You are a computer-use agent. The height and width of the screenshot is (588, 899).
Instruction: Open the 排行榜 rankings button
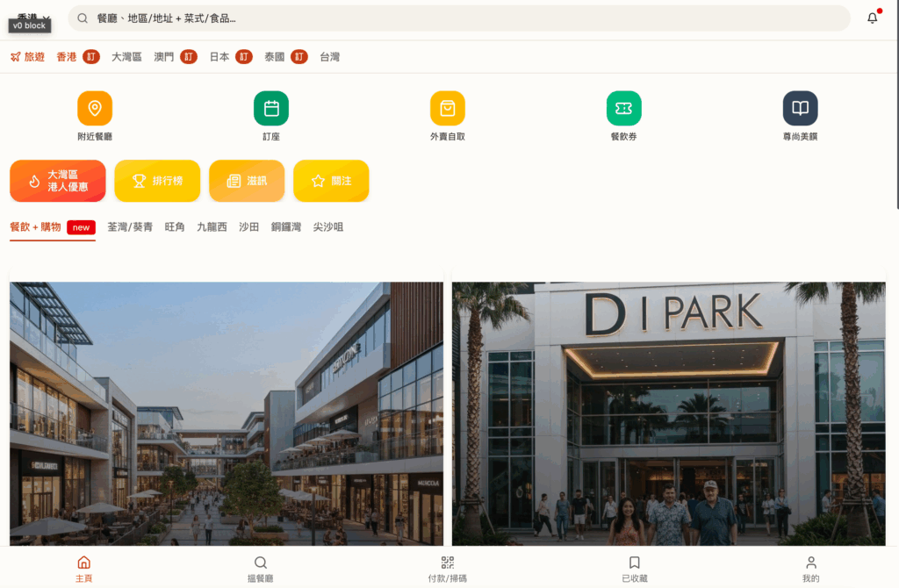157,181
